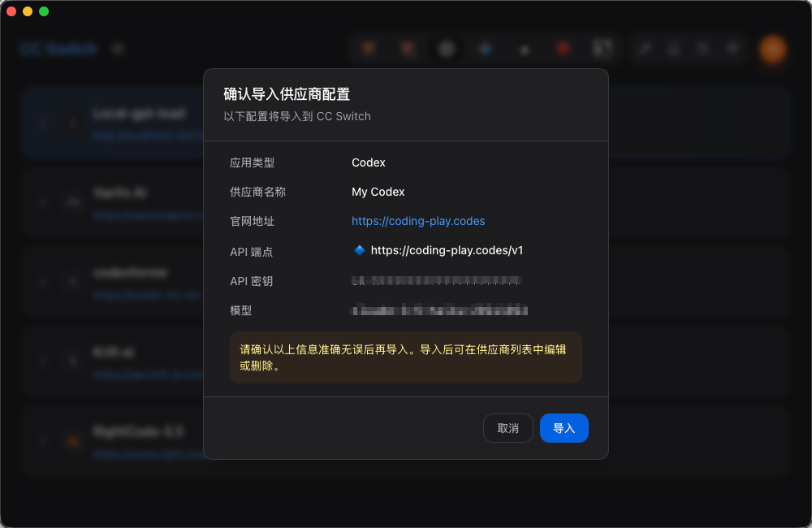Viewport: 812px width, 528px height.
Task: Click the 供应商名称 label
Action: [x=257, y=192]
